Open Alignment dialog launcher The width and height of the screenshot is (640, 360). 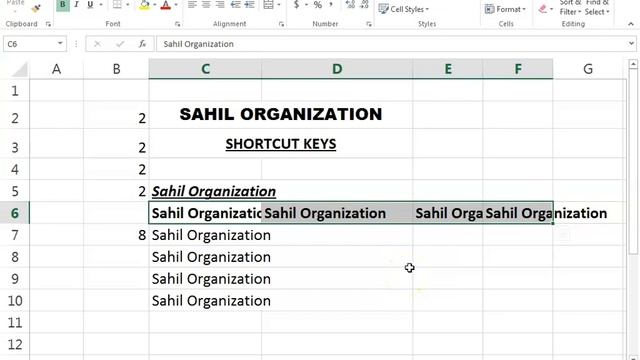tap(281, 24)
